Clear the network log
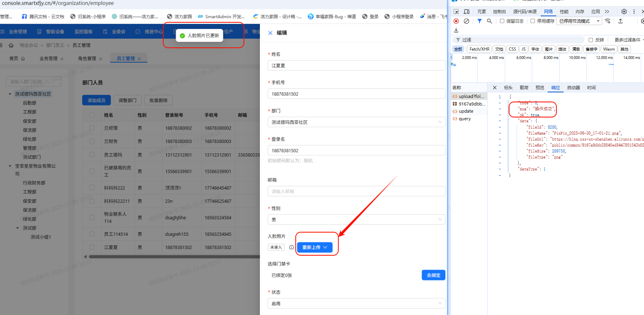The image size is (644, 315). (x=466, y=21)
